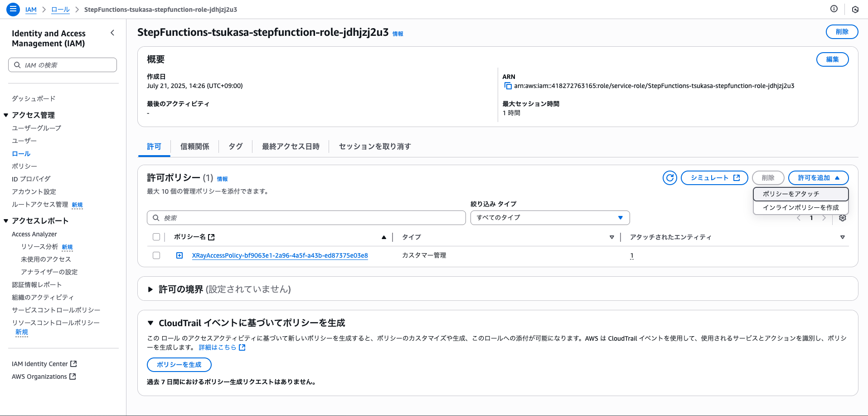
Task: Click the 情報 link beside role title
Action: [398, 34]
